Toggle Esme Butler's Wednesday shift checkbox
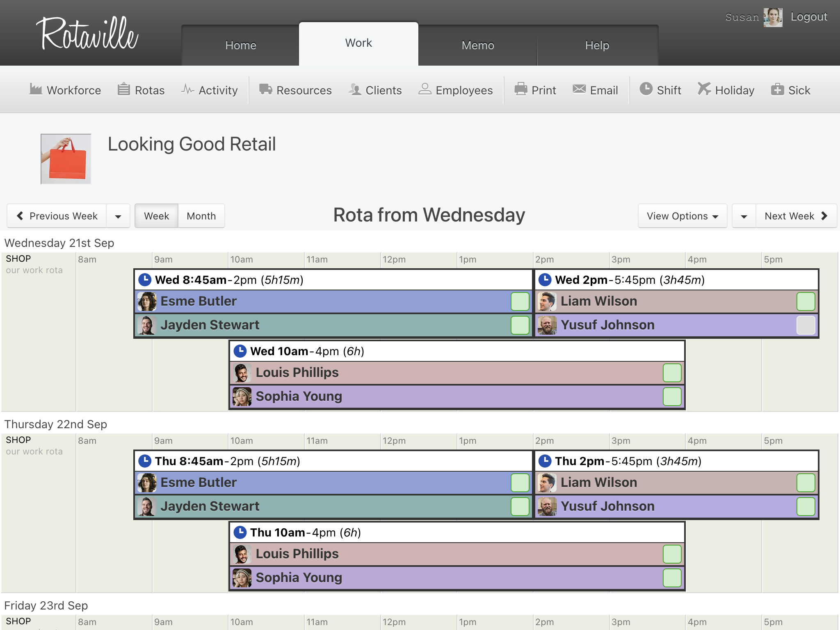This screenshot has height=630, width=840. (x=520, y=301)
